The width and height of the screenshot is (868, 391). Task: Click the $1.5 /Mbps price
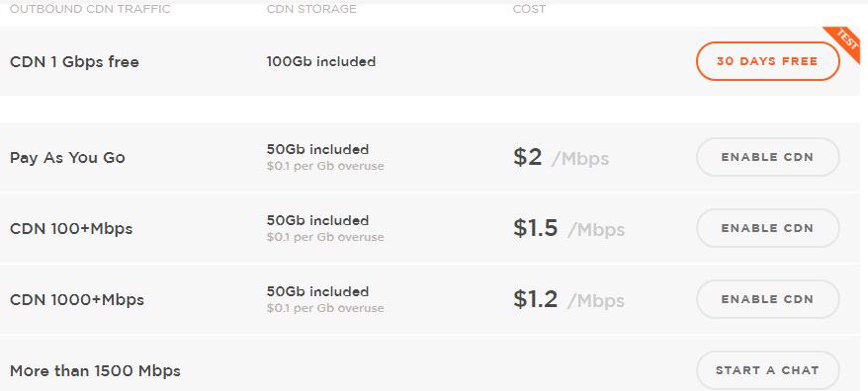coord(568,228)
